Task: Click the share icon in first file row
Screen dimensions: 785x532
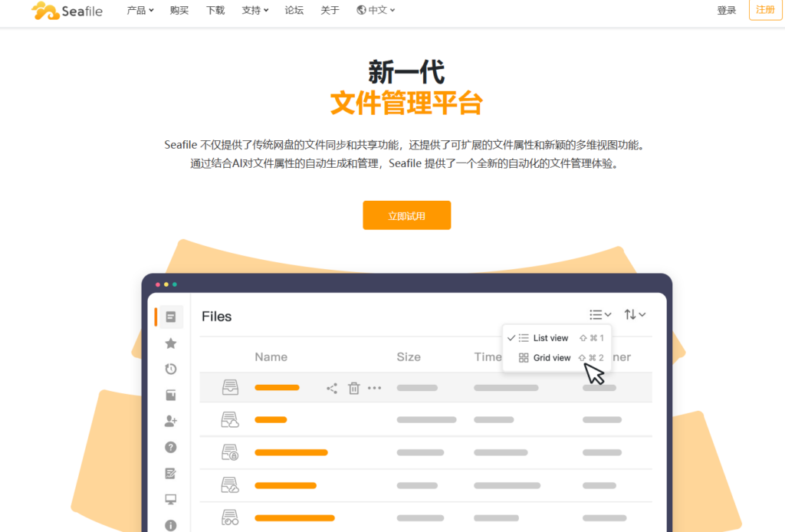Action: [332, 389]
